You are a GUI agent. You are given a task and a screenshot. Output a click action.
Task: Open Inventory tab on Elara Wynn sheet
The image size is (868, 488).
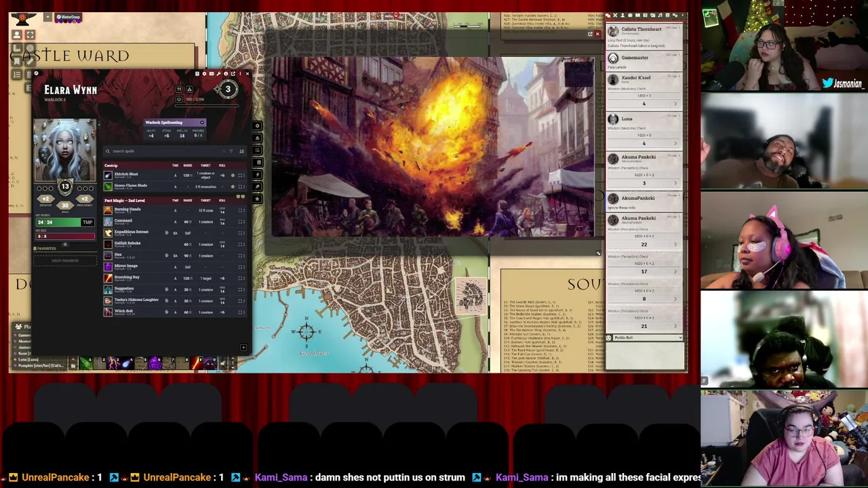257,138
